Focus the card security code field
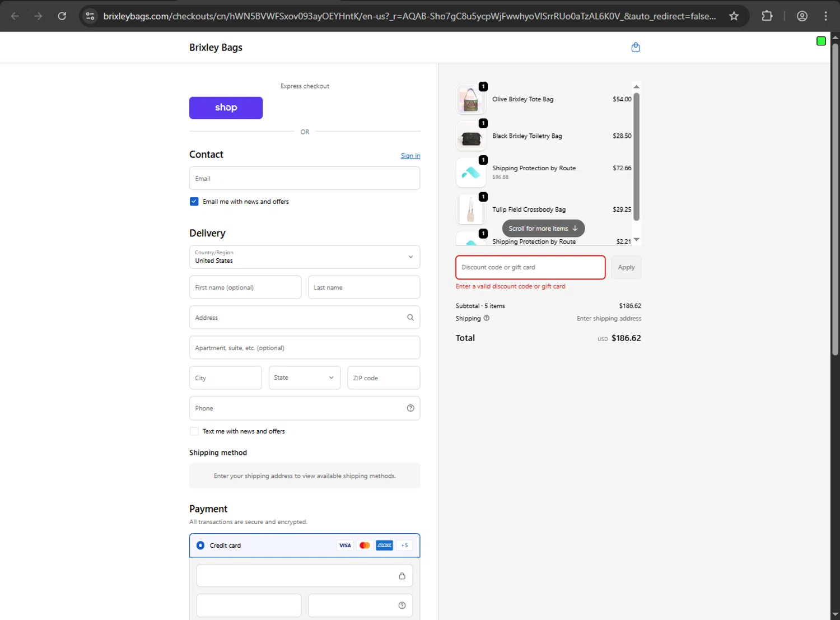Viewport: 840px width, 620px height. 361,605
